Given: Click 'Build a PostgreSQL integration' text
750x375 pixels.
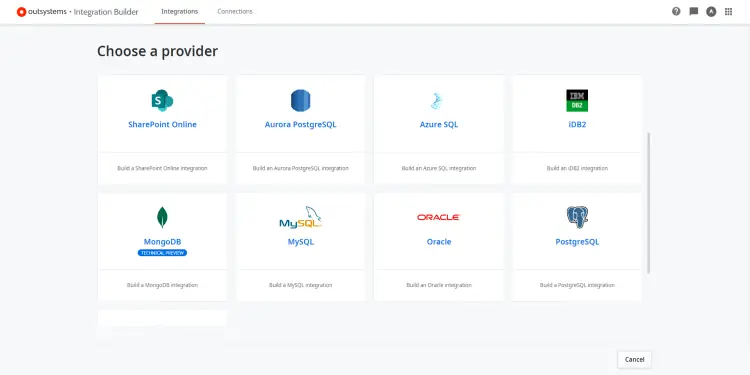Looking at the screenshot, I should click(577, 285).
